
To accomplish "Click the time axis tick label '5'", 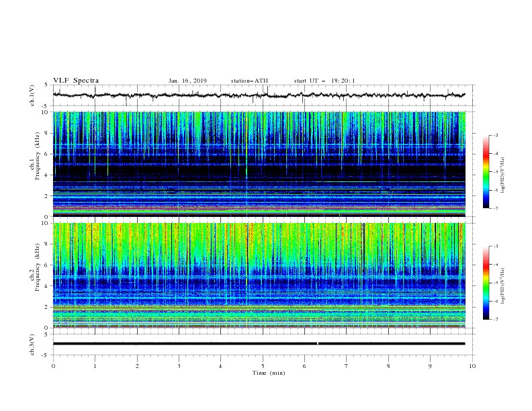I will click(263, 366).
